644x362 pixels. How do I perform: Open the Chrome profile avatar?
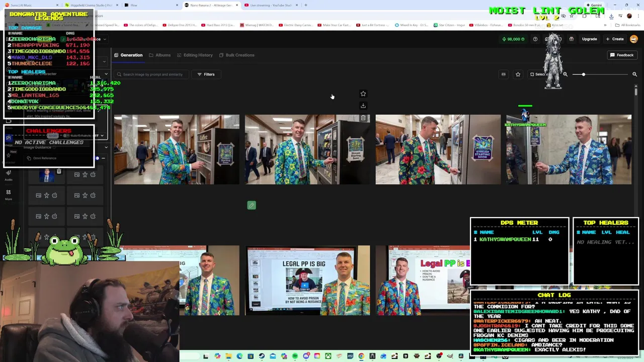coord(629,16)
